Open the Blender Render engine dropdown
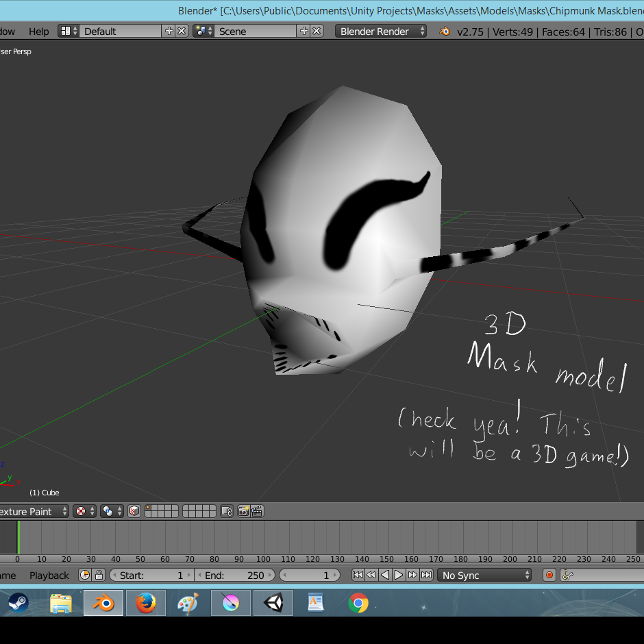 tap(381, 32)
